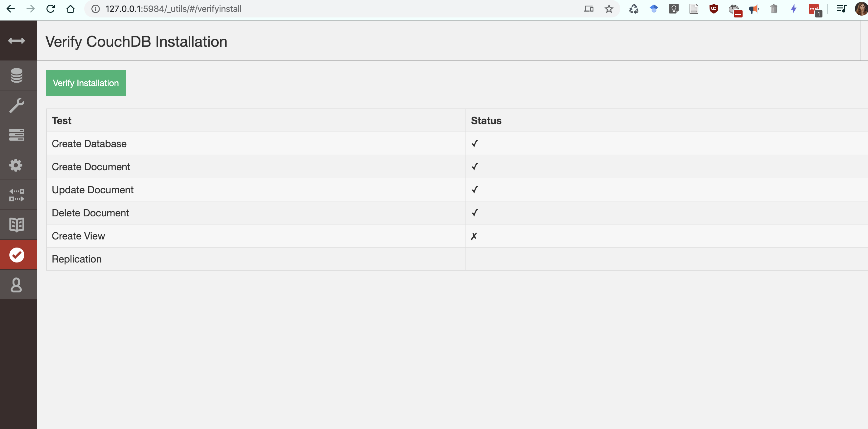Open the megaphone extension icon
The image size is (868, 429).
(x=754, y=9)
